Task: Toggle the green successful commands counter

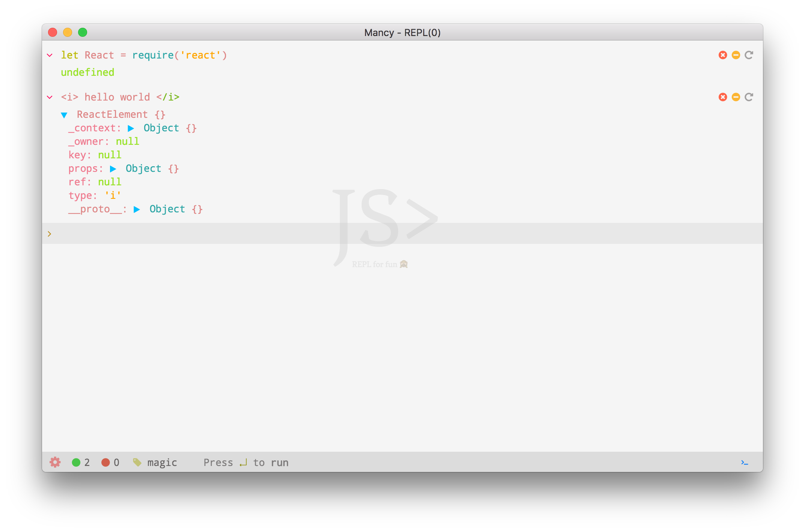Action: tap(76, 462)
